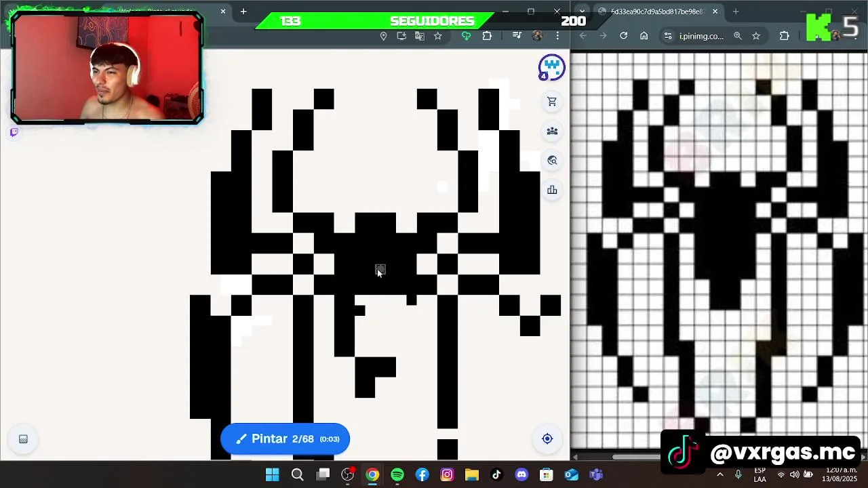Bookmark the pinimg page with the star
868x488 pixels.
point(756,36)
